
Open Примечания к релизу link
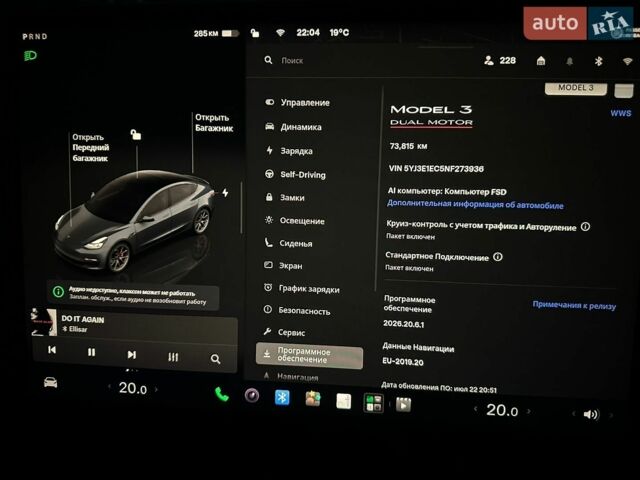574,305
